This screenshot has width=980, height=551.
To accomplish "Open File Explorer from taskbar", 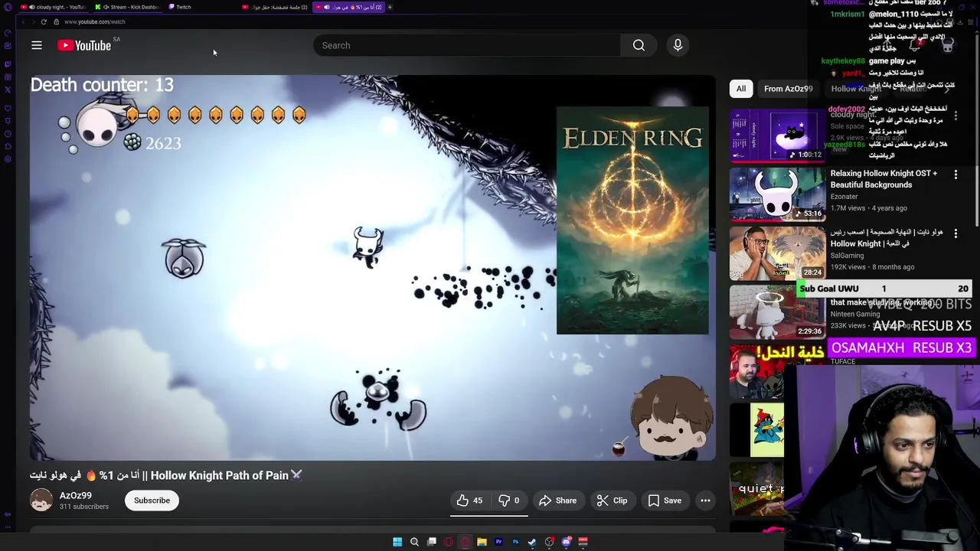I will coord(482,542).
